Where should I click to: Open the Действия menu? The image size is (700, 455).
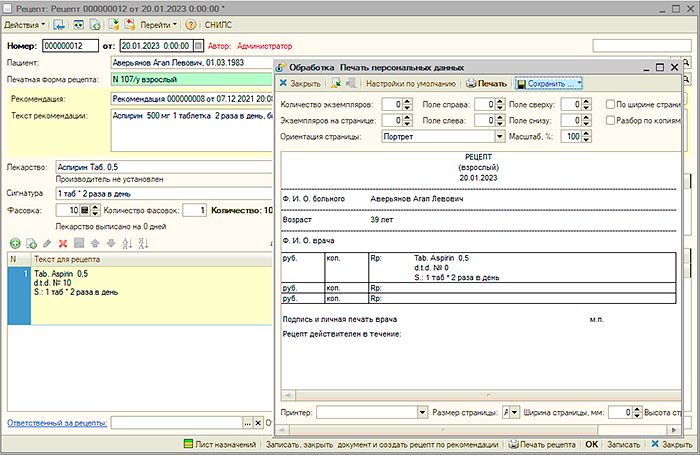click(24, 23)
